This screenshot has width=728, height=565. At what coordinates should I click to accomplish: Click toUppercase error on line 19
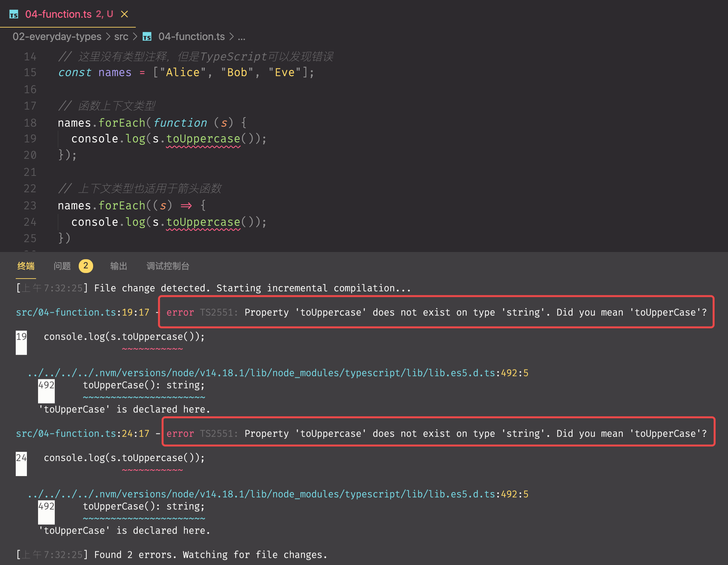click(x=203, y=139)
